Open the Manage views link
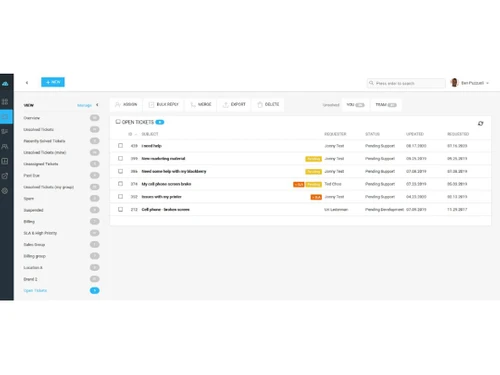500x375 pixels. point(84,105)
